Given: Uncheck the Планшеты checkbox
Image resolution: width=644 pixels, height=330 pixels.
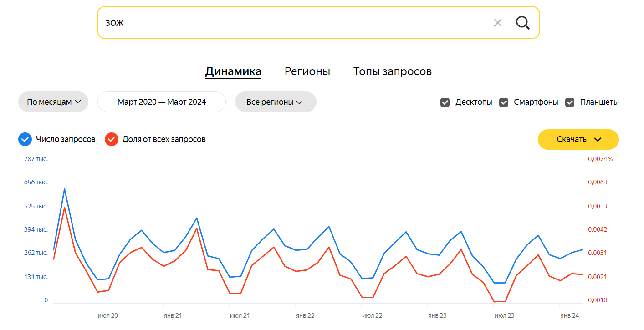Looking at the screenshot, I should tap(570, 102).
